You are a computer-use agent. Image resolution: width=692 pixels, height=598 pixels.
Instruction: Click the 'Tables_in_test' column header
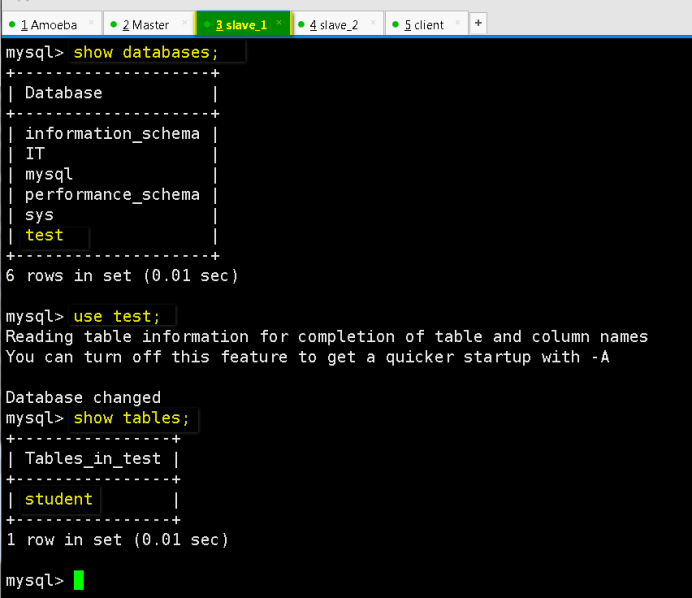coord(93,459)
